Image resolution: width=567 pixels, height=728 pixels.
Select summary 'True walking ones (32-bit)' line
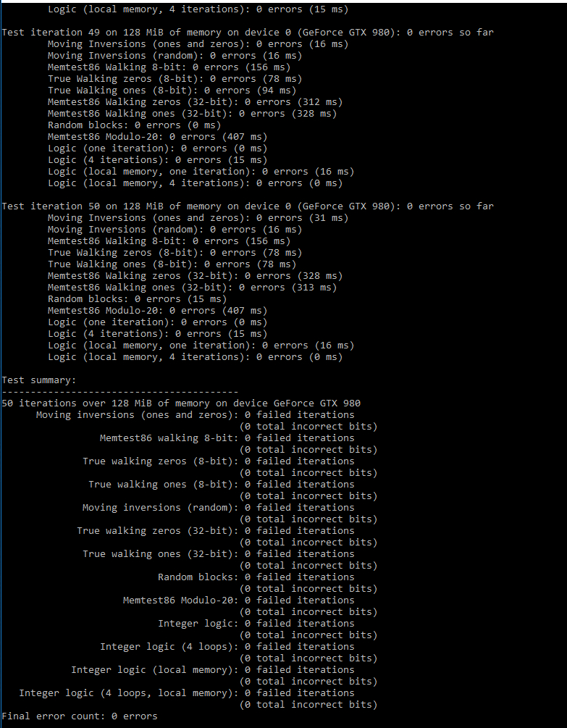[219, 554]
